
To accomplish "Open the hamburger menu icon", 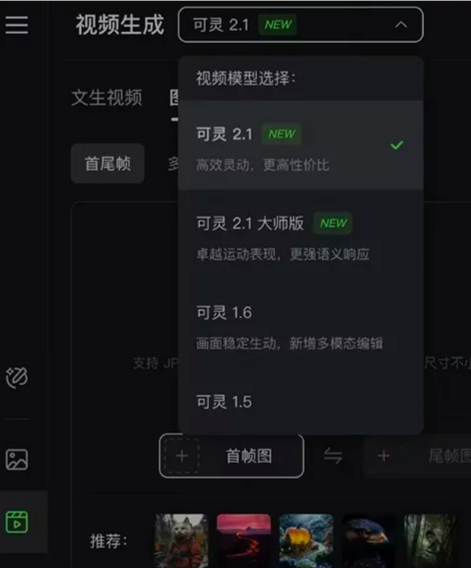I will [x=17, y=25].
